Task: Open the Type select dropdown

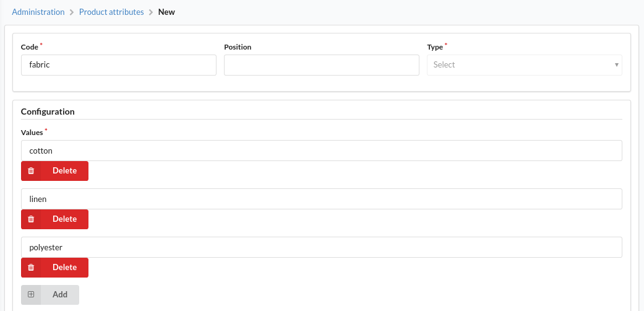Action: [525, 65]
